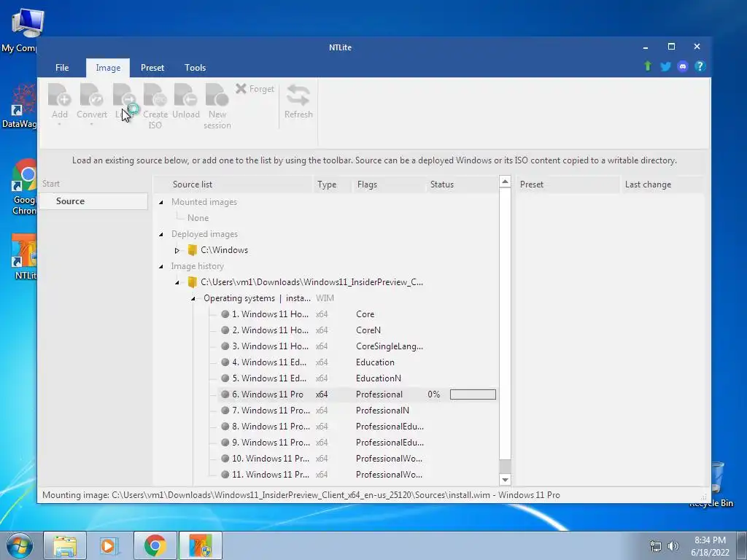This screenshot has height=560, width=747.
Task: Open the NTLite Twitter icon
Action: 665,66
